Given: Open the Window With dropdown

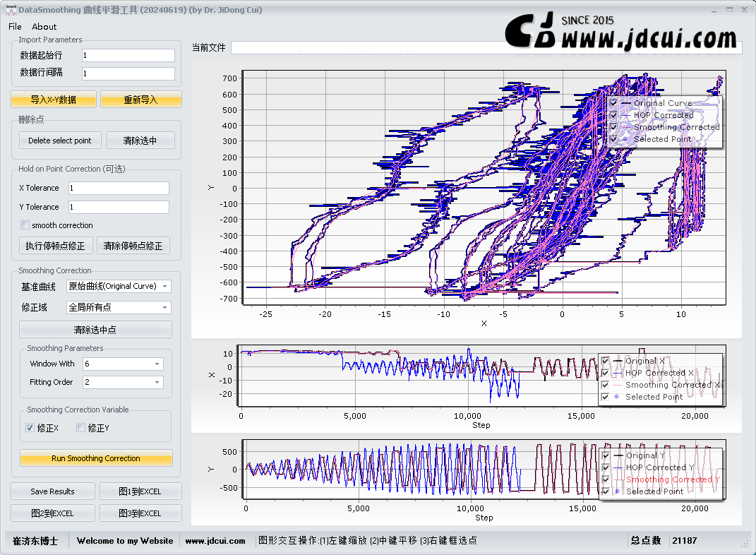Looking at the screenshot, I should coord(123,364).
